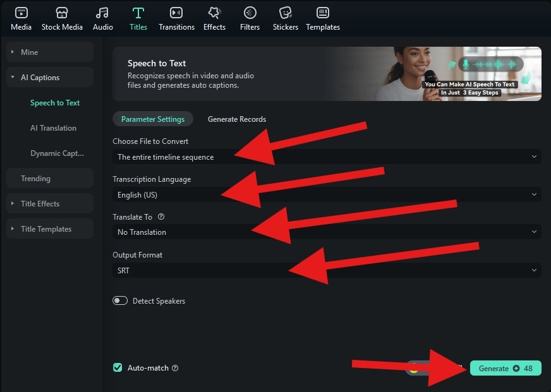551x392 pixels.
Task: Switch to the Parameter Settings tab
Action: [x=153, y=119]
